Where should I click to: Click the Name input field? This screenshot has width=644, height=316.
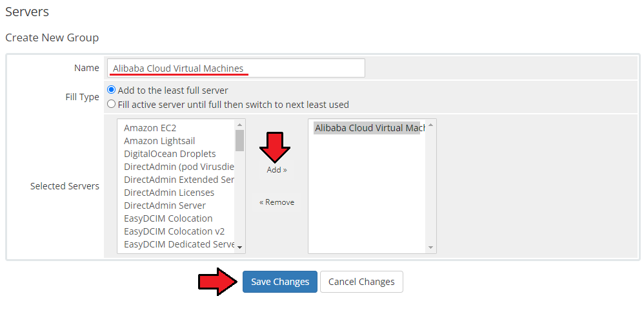(x=236, y=68)
